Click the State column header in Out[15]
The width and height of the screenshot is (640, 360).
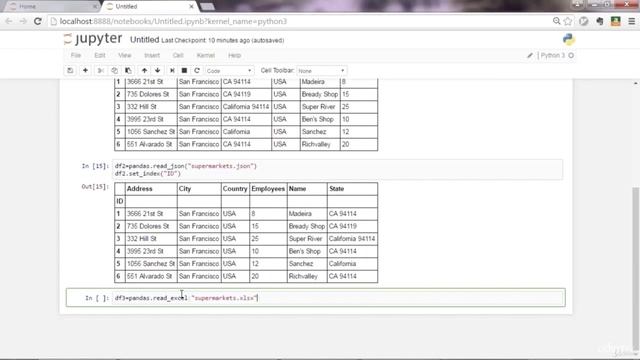(x=336, y=189)
